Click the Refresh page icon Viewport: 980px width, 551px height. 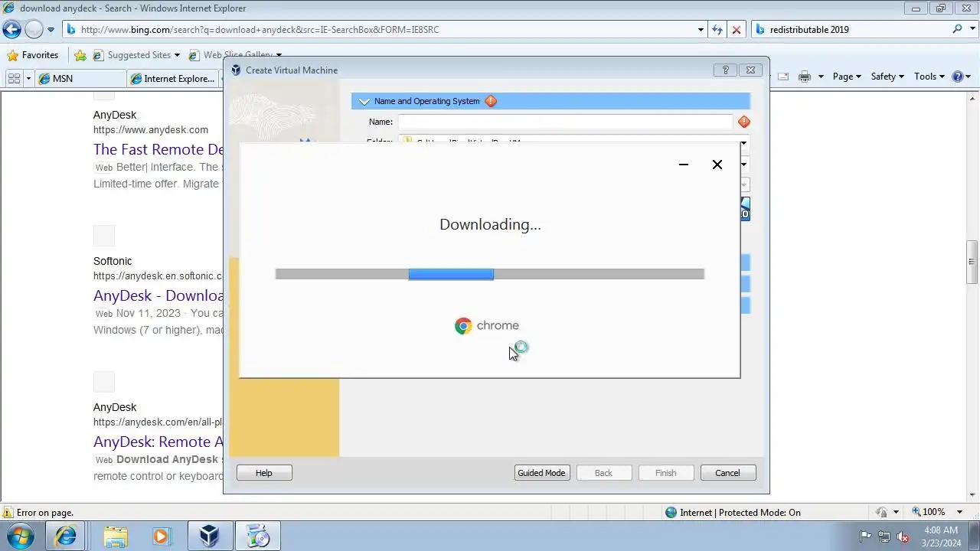pyautogui.click(x=717, y=30)
